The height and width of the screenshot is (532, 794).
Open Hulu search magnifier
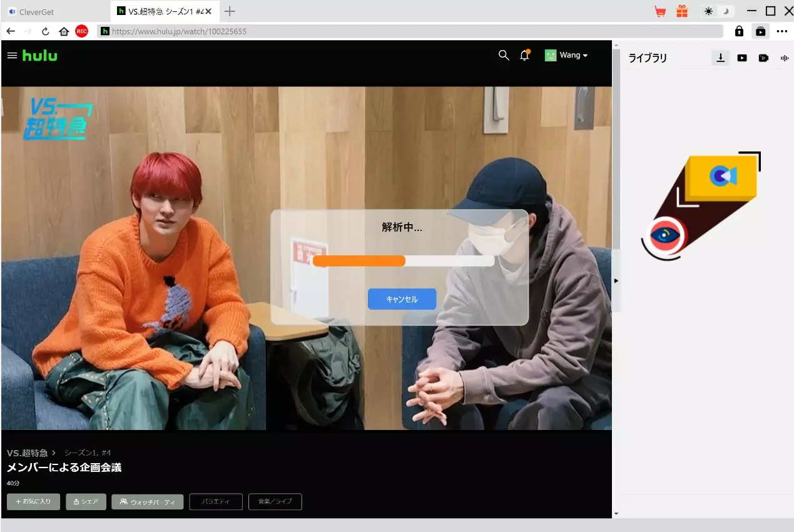click(504, 55)
